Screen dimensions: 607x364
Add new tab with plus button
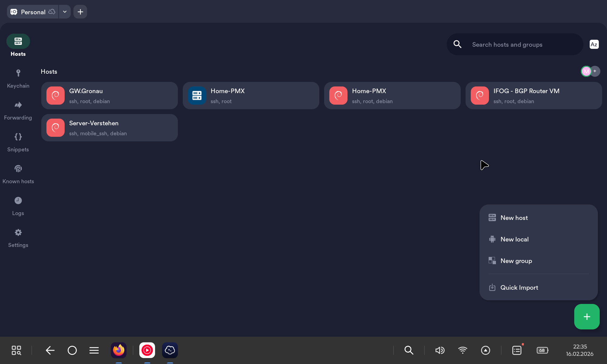coord(80,12)
